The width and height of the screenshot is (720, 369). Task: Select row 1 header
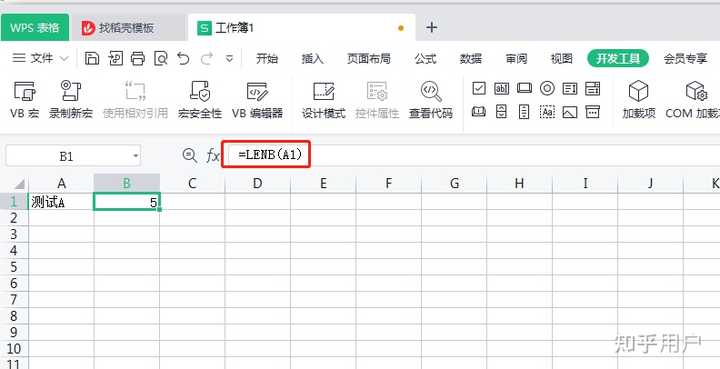click(14, 201)
